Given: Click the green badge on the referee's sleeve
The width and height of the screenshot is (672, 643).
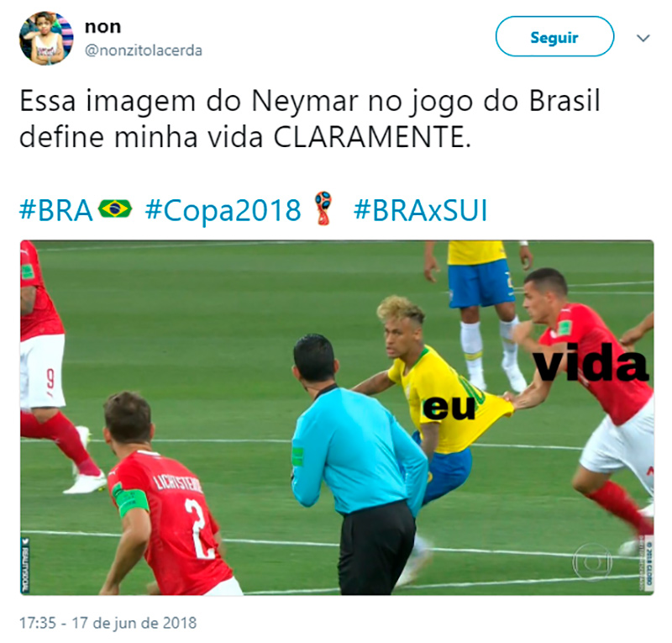Looking at the screenshot, I should tap(297, 456).
